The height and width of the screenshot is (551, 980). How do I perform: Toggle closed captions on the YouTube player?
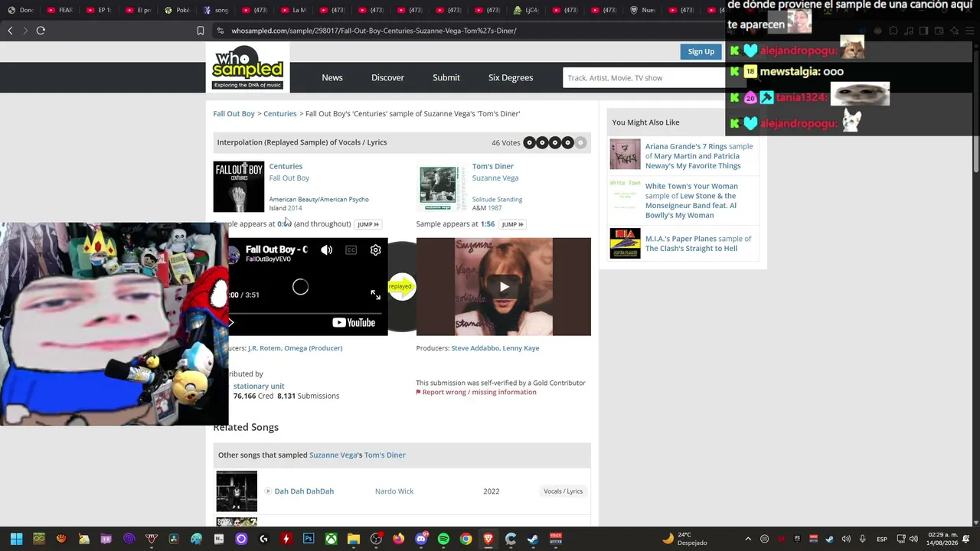(x=351, y=250)
